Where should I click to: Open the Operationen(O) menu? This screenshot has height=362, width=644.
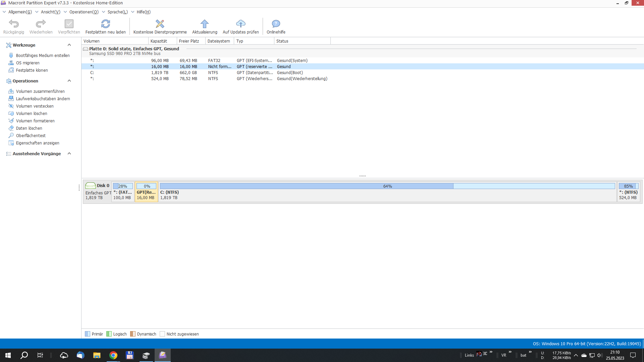[x=84, y=12]
